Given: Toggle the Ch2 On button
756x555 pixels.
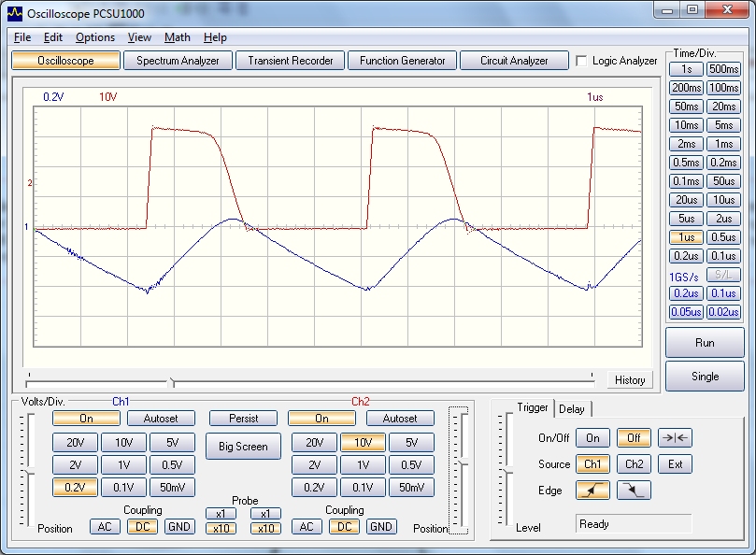Looking at the screenshot, I should point(321,418).
